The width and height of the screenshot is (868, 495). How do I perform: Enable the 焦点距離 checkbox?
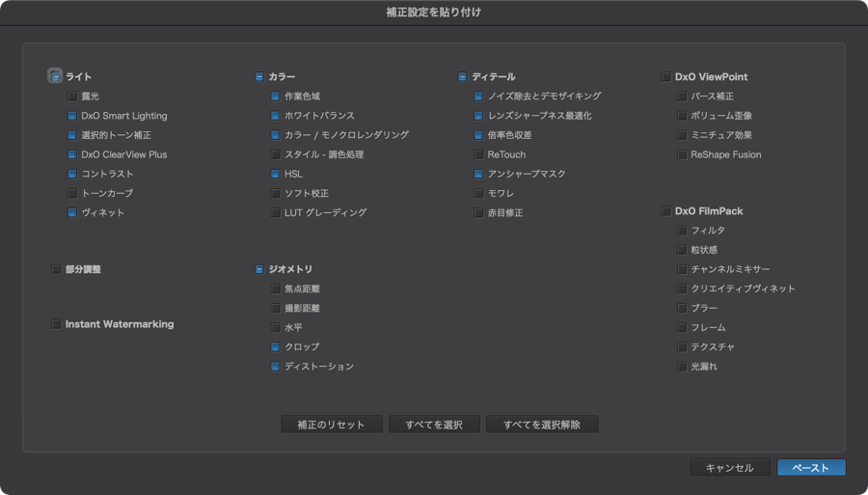pos(275,289)
